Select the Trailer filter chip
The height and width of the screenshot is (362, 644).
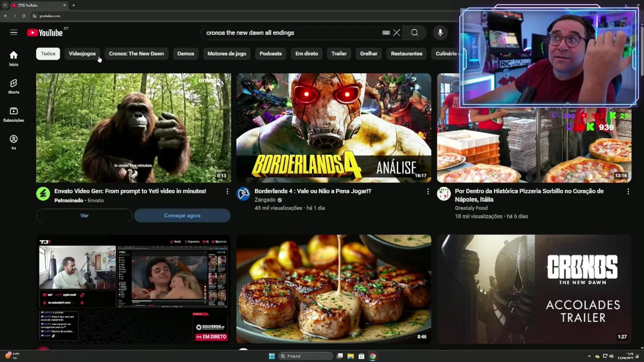coord(339,54)
